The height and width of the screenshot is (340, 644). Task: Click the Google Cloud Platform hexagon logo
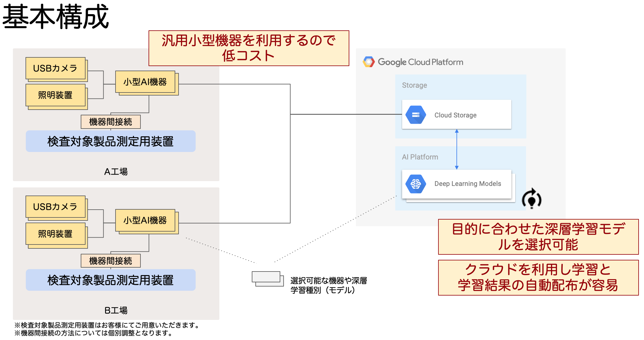click(x=369, y=62)
